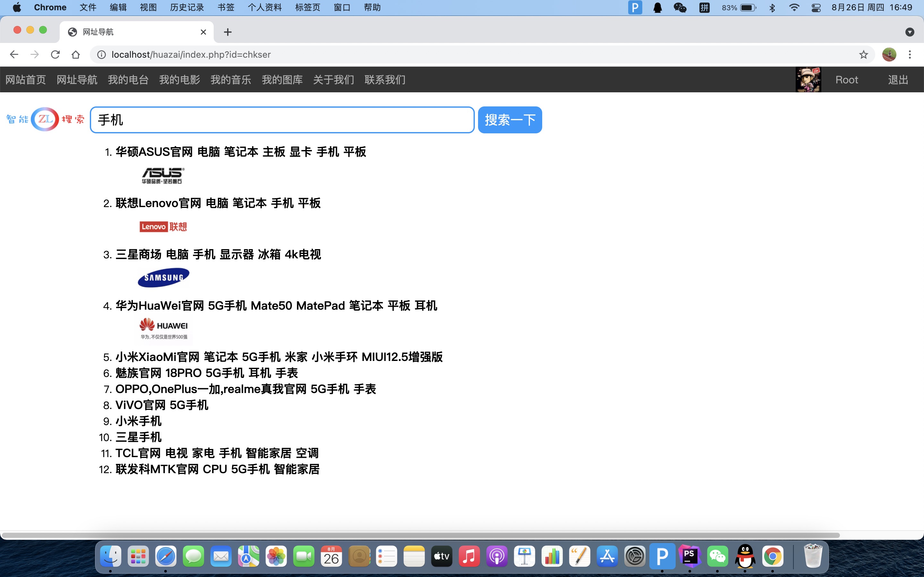
Task: Click the site info icon in the address bar
Action: [101, 54]
